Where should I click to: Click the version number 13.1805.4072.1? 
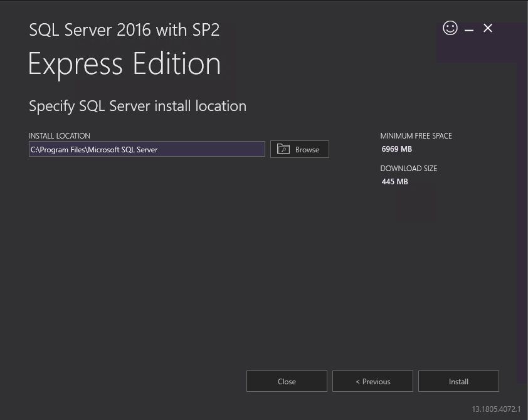[x=496, y=409]
